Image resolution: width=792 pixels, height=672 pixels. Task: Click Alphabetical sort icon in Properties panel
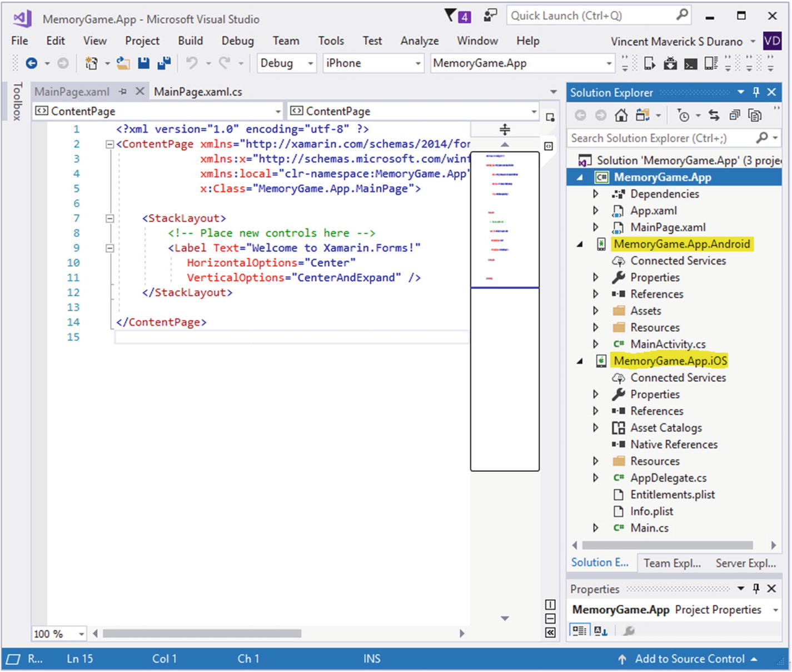pos(601,630)
